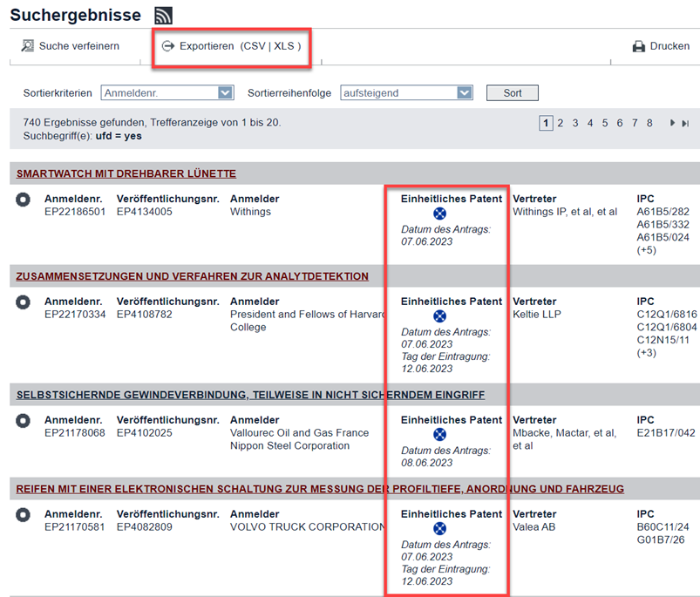Click the Unitary Patent icon for Volvo Truck entry

click(440, 529)
